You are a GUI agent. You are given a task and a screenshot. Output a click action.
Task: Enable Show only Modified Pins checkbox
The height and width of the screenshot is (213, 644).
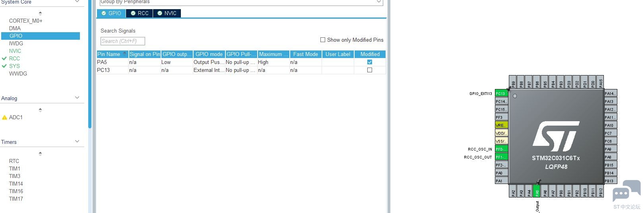(323, 40)
